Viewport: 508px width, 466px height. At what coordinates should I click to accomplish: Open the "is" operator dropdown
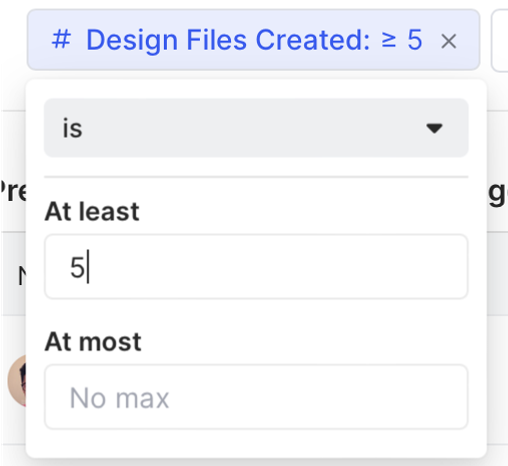(x=256, y=128)
